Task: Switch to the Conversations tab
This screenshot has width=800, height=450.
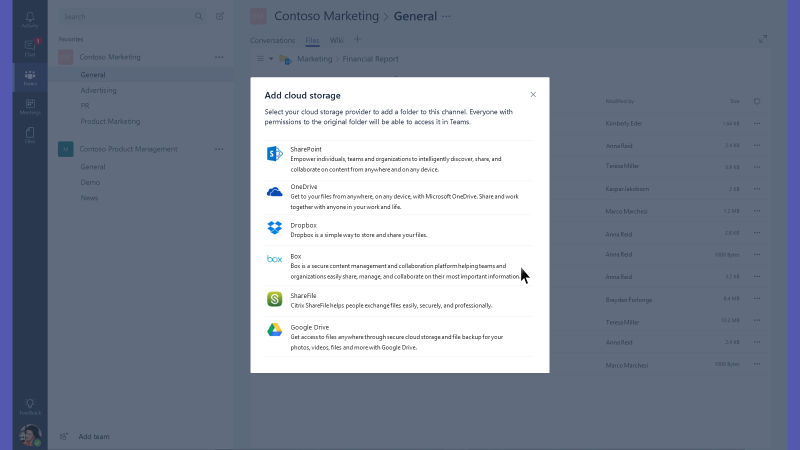Action: [272, 40]
